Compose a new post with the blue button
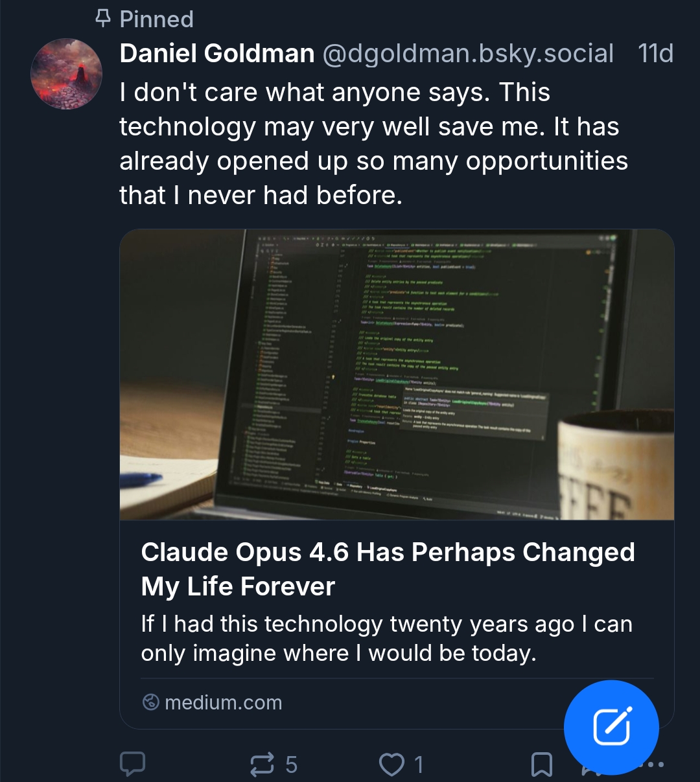 click(611, 727)
